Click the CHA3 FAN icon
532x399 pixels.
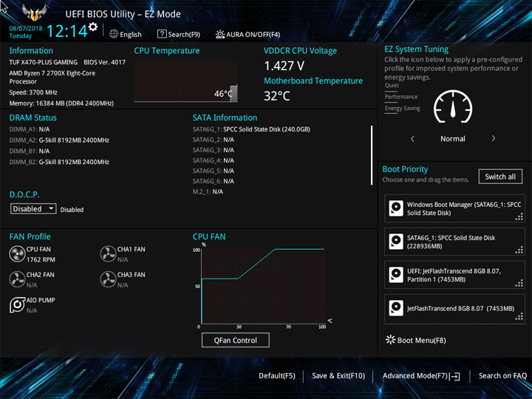[x=108, y=279]
